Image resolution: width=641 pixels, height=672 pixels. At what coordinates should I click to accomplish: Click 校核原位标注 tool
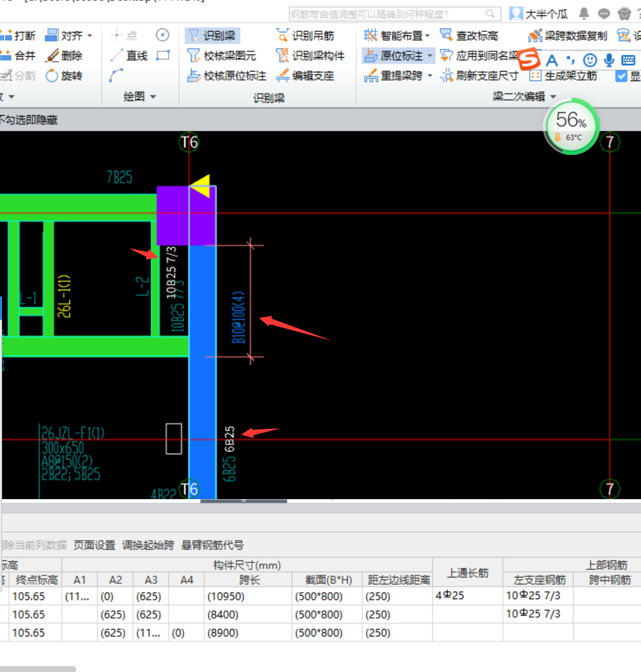tap(227, 76)
